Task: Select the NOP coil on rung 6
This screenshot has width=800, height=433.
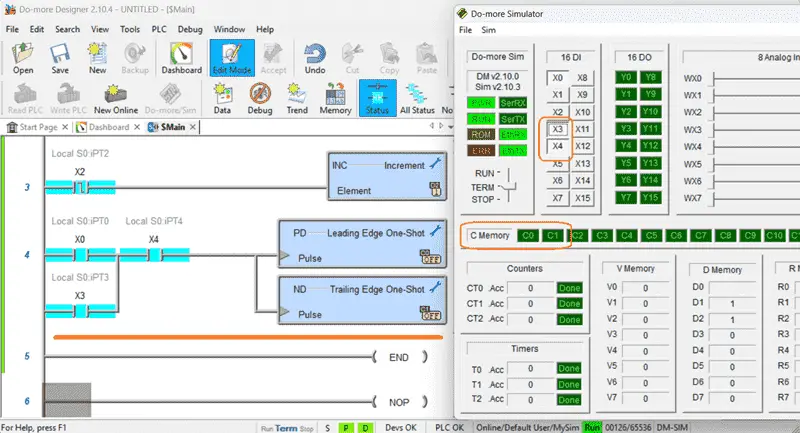Action: tap(399, 402)
